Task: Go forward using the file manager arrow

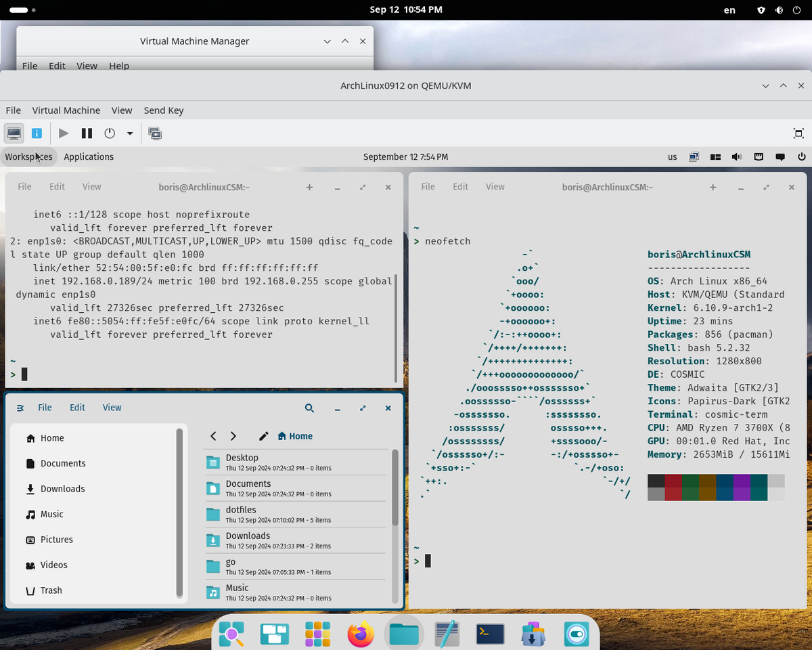Action: (x=233, y=436)
